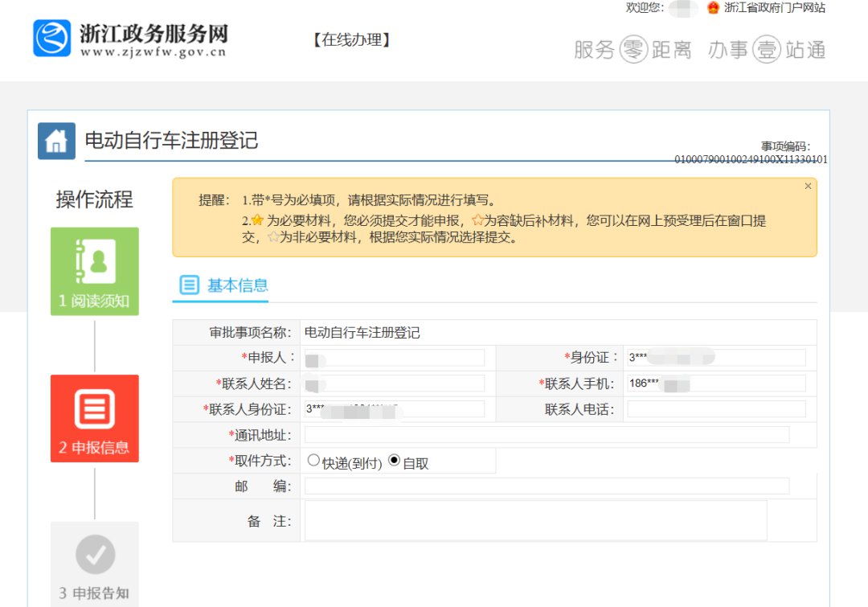Image resolution: width=868 pixels, height=607 pixels.
Task: Click the 邮编 input field
Action: pyautogui.click(x=547, y=486)
